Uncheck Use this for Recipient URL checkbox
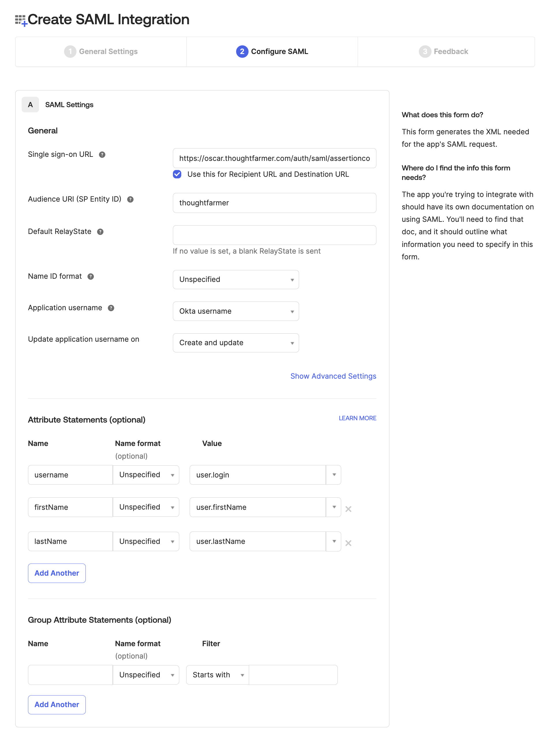This screenshot has width=560, height=740. click(x=177, y=174)
